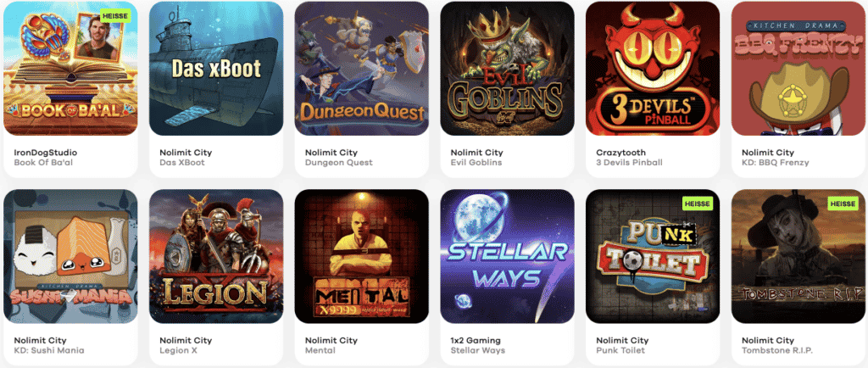This screenshot has width=868, height=368.
Task: Click the "KD: Sushi Mania" title text
Action: tap(48, 350)
